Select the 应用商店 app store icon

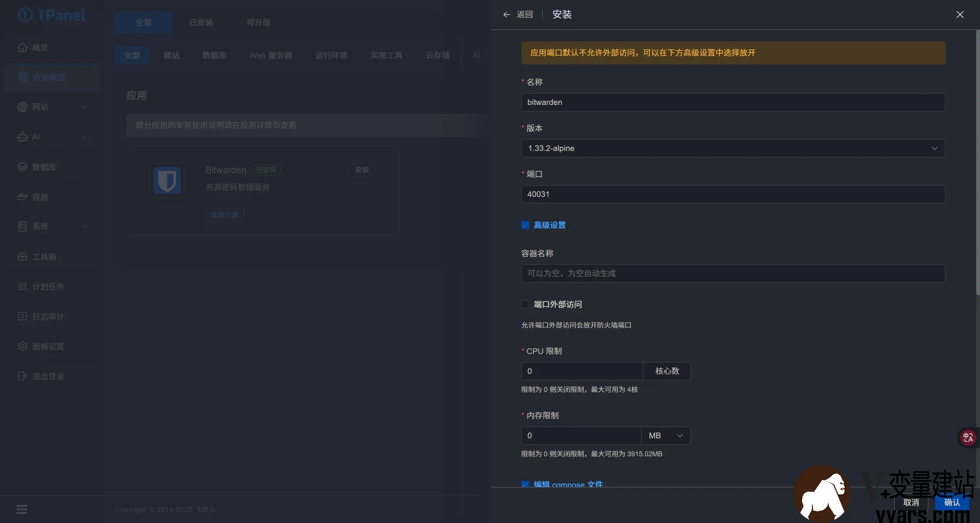coord(23,77)
